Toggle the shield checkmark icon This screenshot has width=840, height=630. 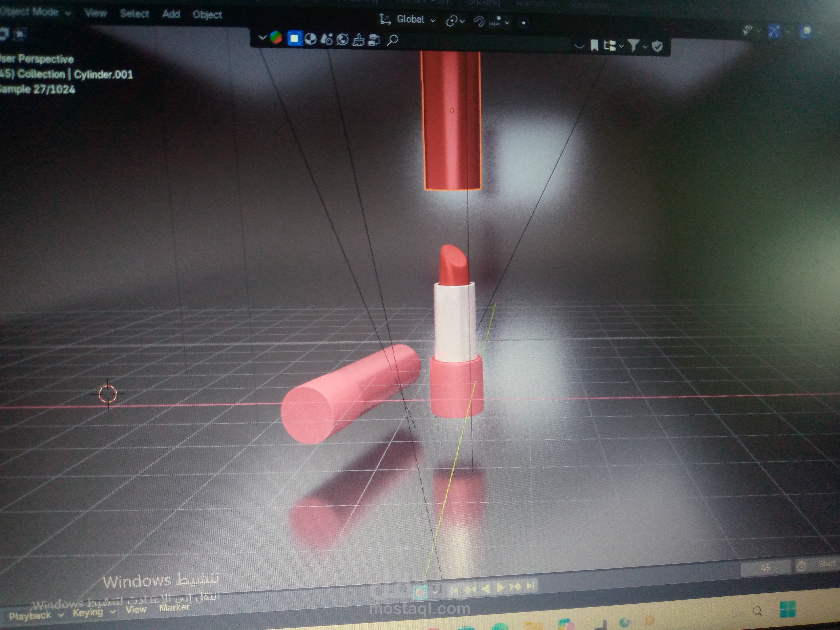pyautogui.click(x=657, y=47)
